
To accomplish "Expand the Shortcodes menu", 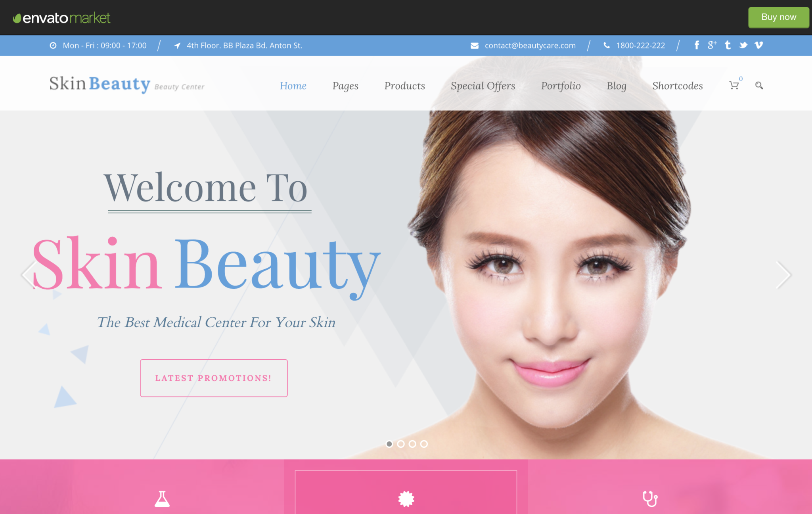I will pos(678,86).
